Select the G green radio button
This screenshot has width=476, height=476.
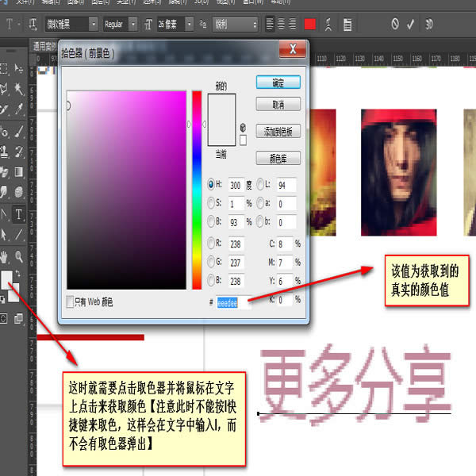[x=211, y=262]
